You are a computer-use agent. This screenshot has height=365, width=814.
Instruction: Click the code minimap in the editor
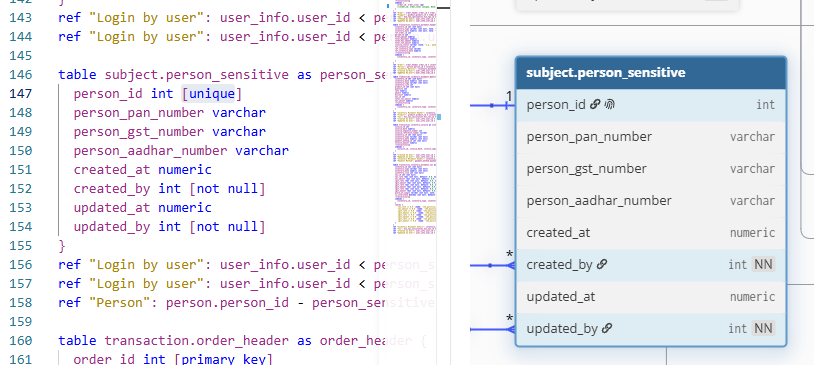(415, 117)
